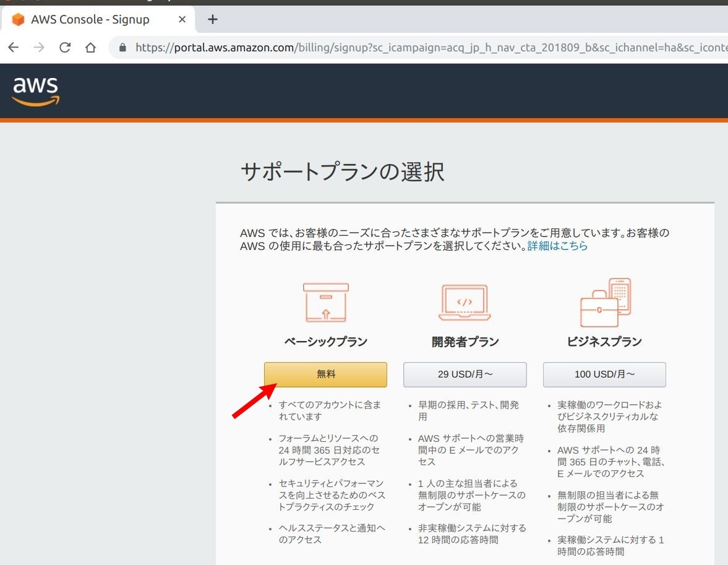The height and width of the screenshot is (565, 728).
Task: Click the browser forward arrow
Action: pyautogui.click(x=40, y=48)
